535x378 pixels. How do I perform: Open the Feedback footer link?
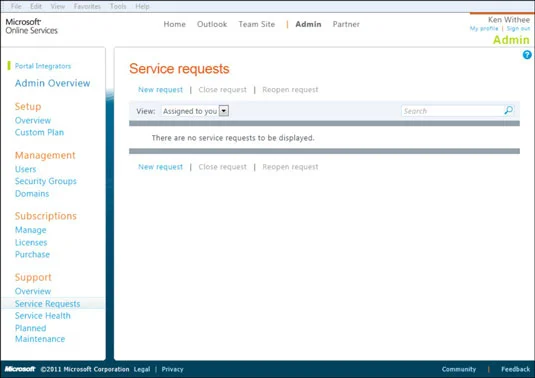click(516, 369)
